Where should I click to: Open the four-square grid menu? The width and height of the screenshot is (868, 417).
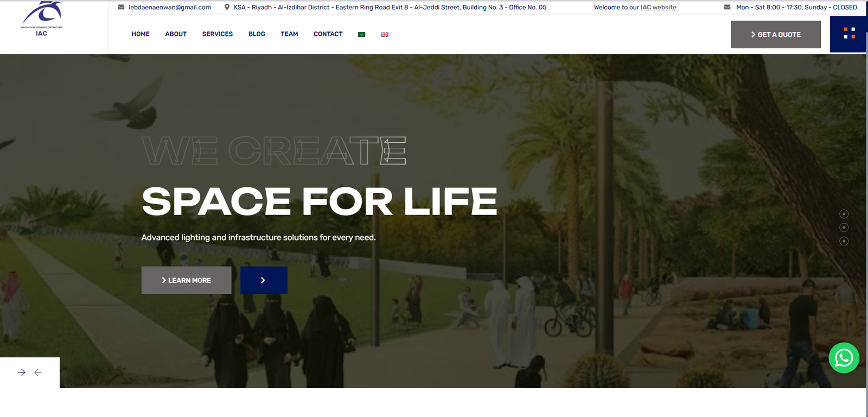tap(849, 34)
